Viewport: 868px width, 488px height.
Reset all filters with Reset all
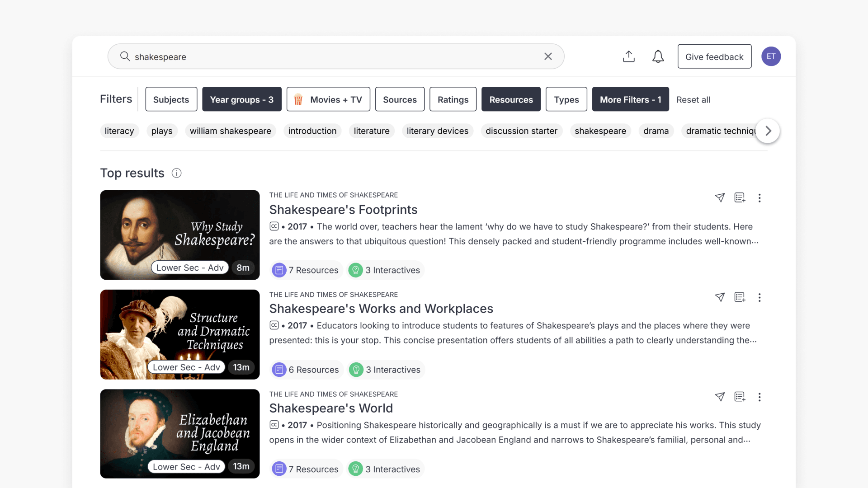click(693, 100)
